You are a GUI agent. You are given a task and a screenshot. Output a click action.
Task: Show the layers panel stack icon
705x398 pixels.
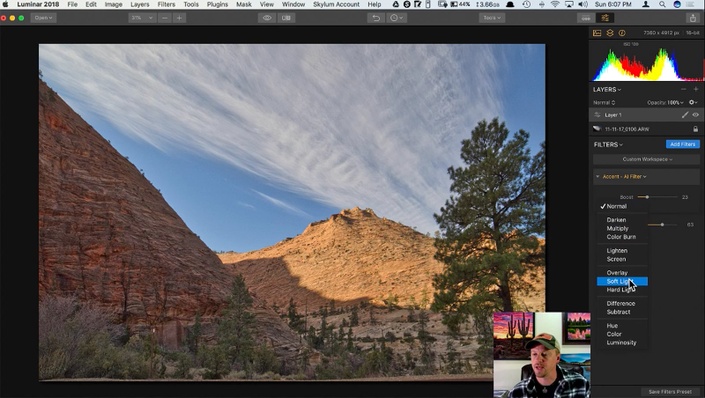click(x=610, y=33)
